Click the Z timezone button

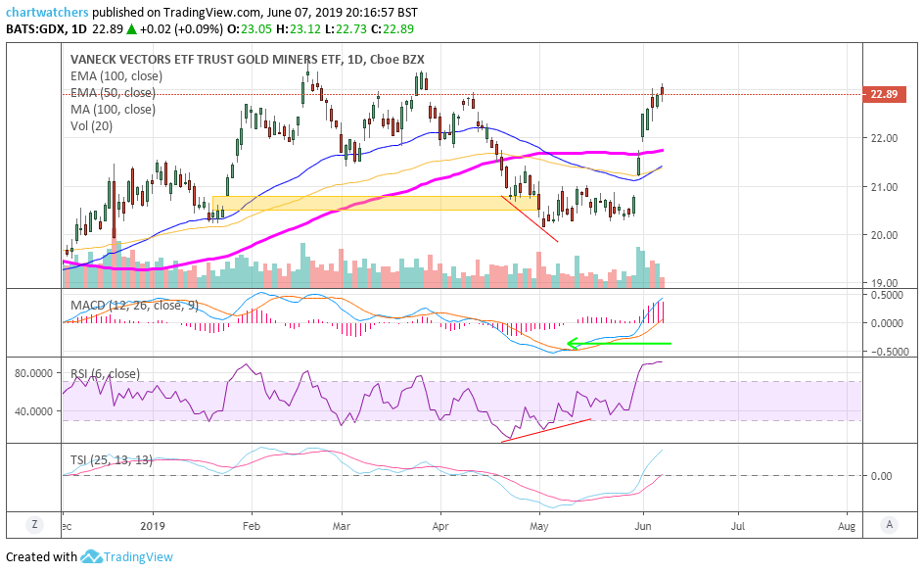pos(35,524)
